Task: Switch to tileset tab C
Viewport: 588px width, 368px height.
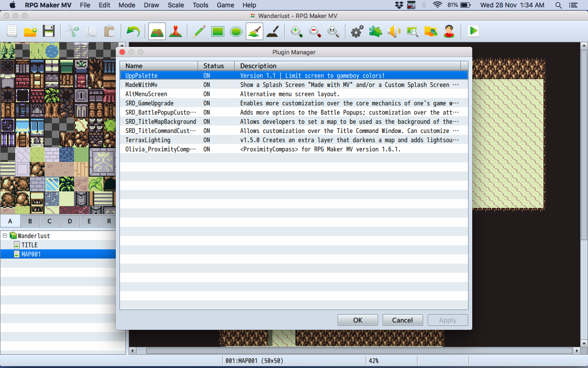Action: [x=50, y=221]
